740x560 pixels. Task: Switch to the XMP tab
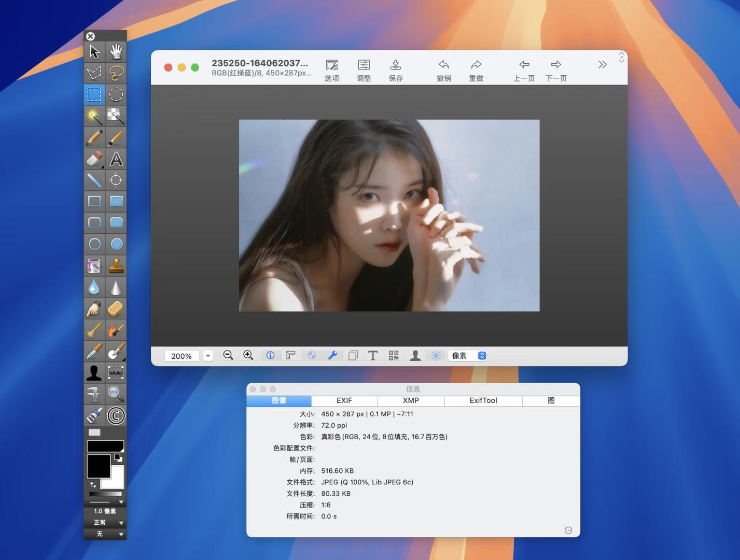[411, 401]
